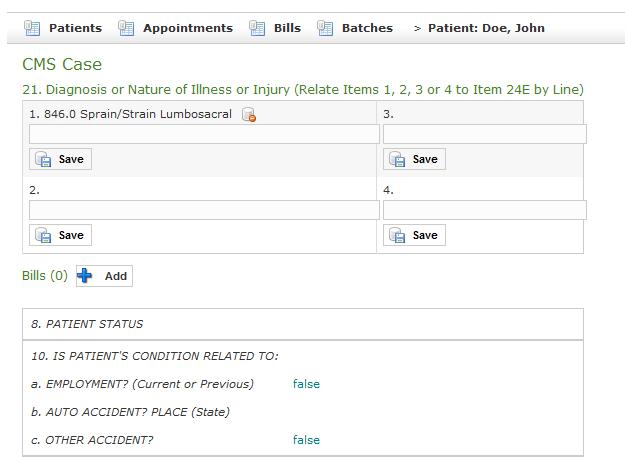Go to the Bills menu item

coord(287,28)
